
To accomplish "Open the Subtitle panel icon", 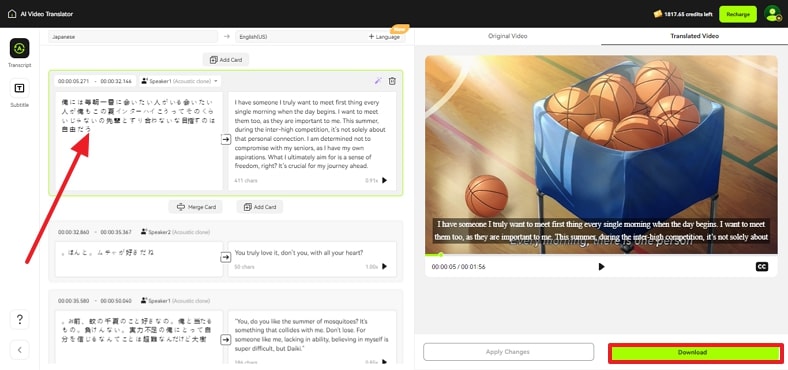I will tap(20, 88).
